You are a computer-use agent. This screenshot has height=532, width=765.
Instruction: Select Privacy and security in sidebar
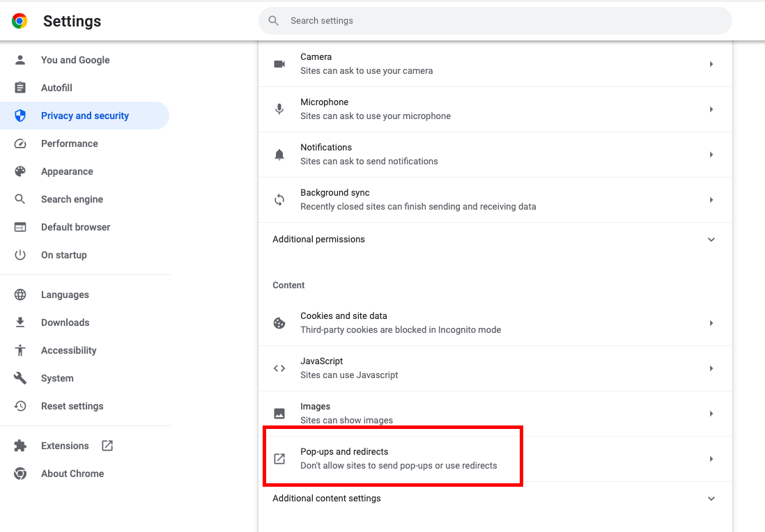click(84, 116)
